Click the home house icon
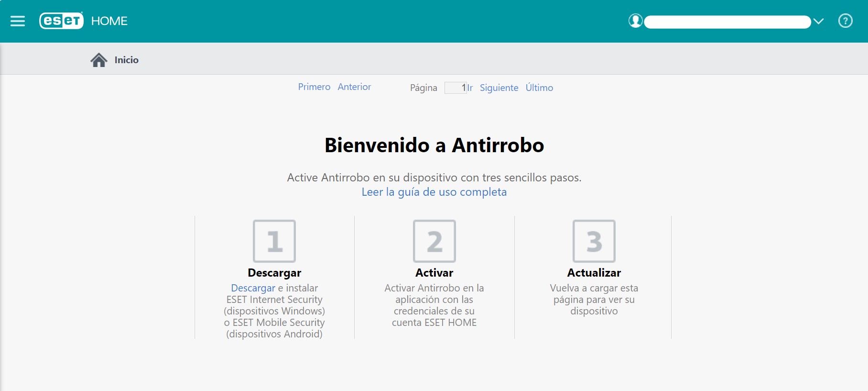Screen dimensions: 868x391 (x=99, y=60)
